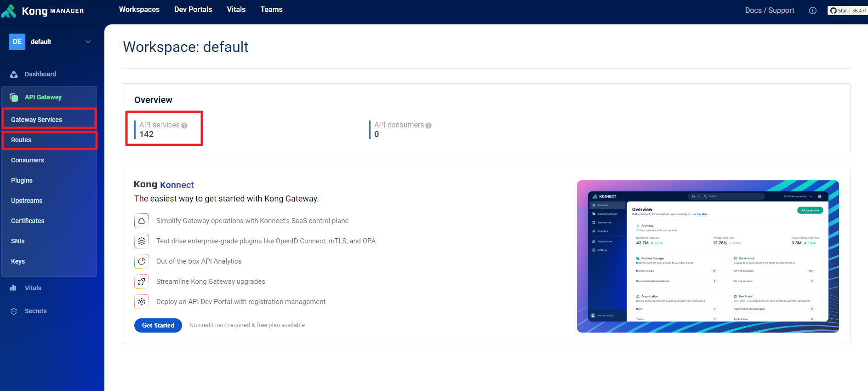
Task: Click the Secrets sidebar icon
Action: [x=14, y=311]
